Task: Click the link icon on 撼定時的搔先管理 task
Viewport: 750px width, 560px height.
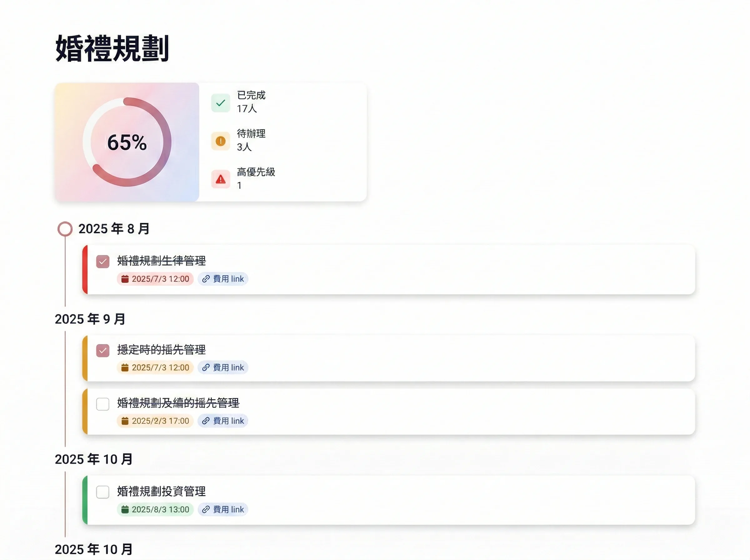Action: pyautogui.click(x=205, y=367)
